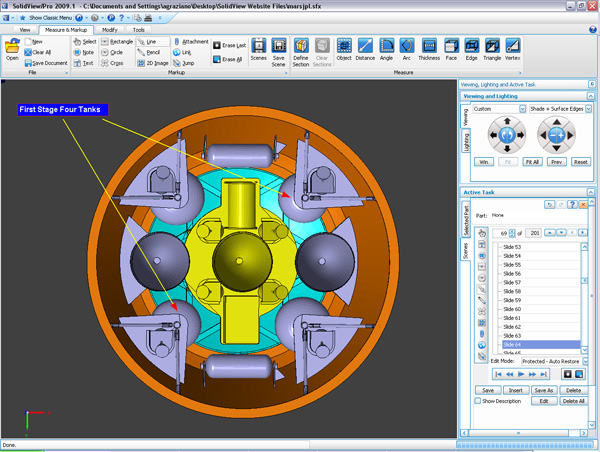Activate the Line markup tool
Screen dimensions: 600x452
[x=153, y=41]
